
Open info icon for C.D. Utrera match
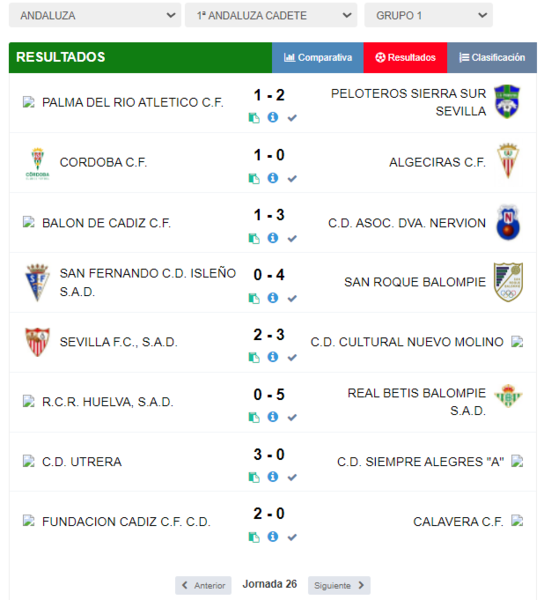coord(273,476)
